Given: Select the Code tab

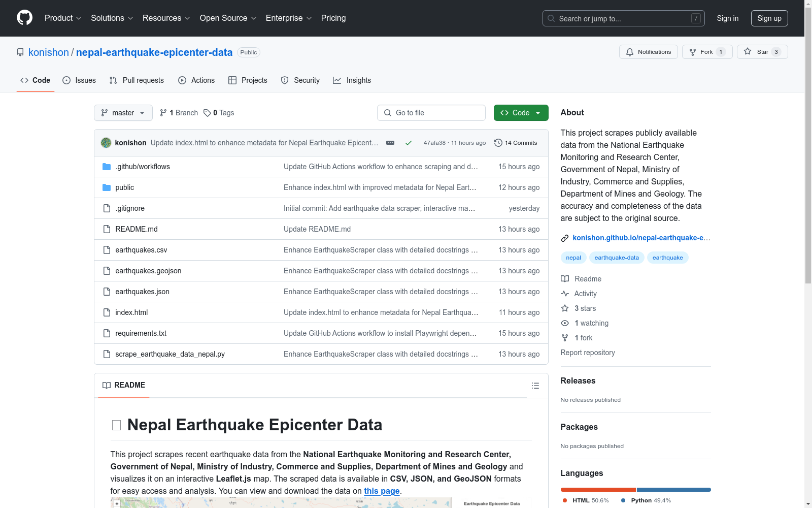Looking at the screenshot, I should pos(36,80).
